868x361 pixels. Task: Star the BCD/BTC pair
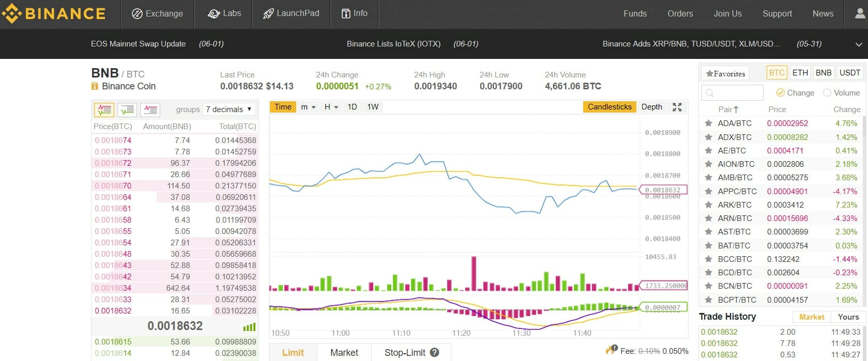coord(708,272)
